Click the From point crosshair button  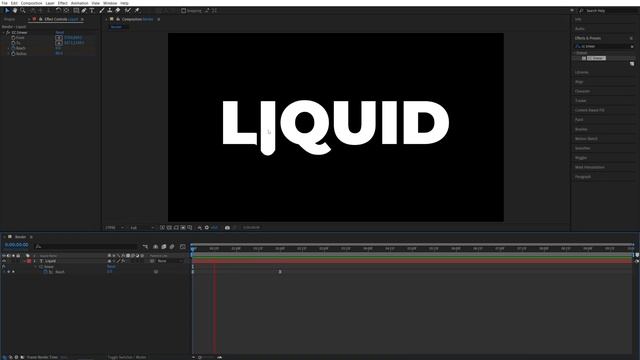click(59, 38)
